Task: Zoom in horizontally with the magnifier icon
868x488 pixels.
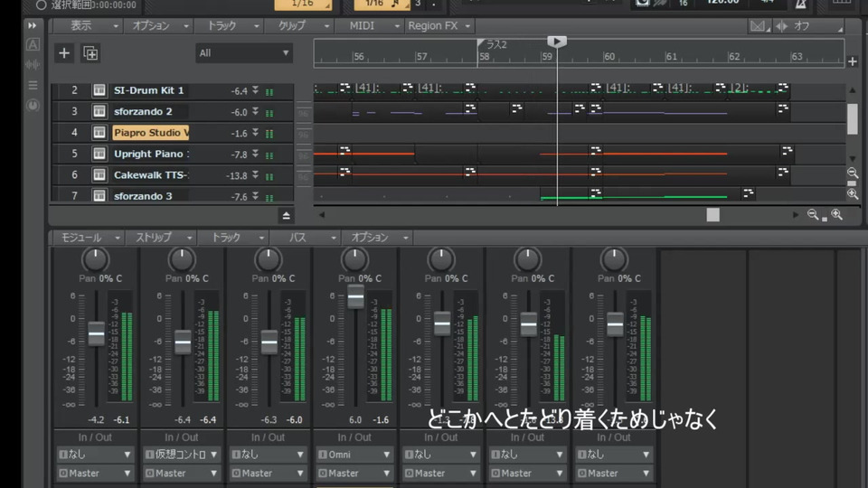Action: click(836, 214)
